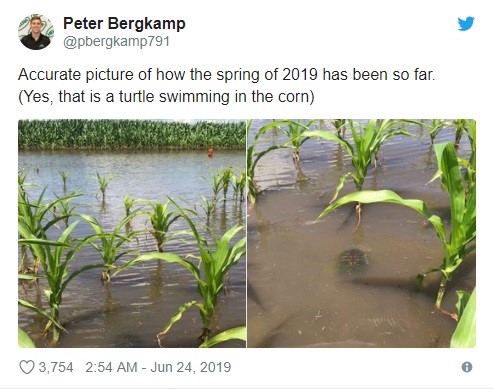
Task: Click the word '2019' in the tweet text
Action: click(x=300, y=74)
